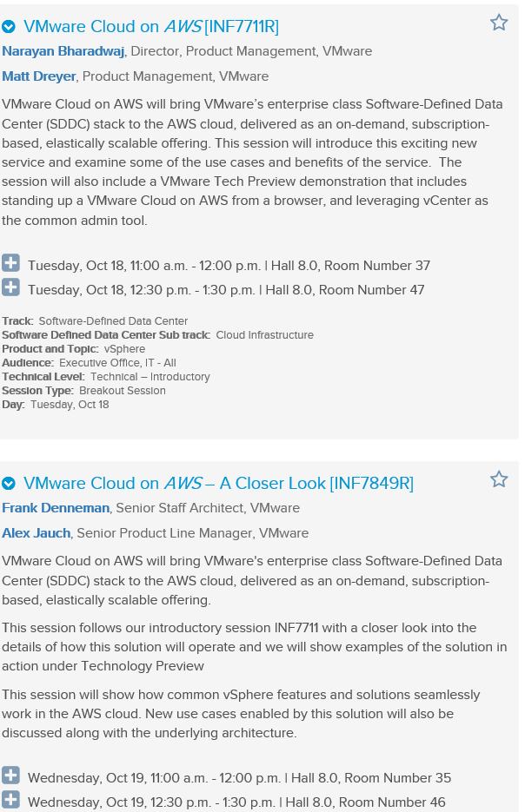Click the Session Type: Breakout Session line
The width and height of the screenshot is (525, 812).
pos(83,391)
